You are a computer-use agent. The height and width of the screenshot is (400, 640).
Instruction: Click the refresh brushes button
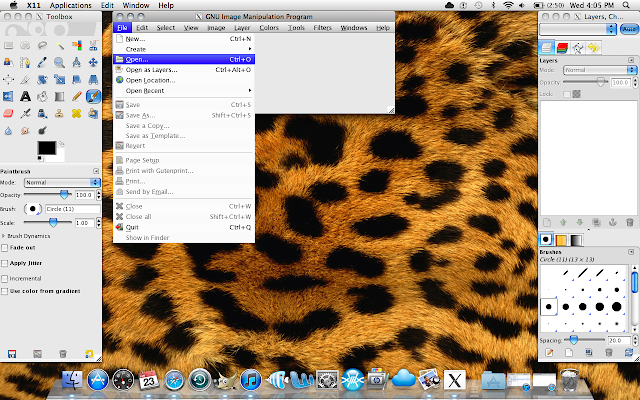point(629,352)
